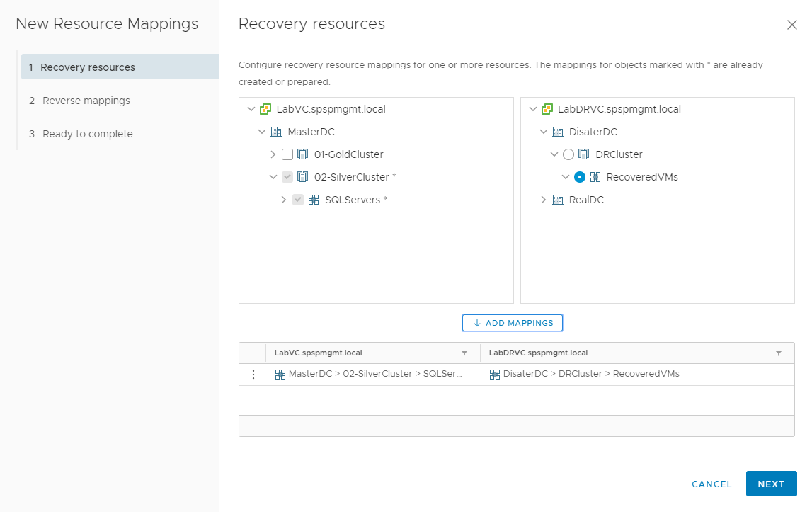Go to Ready to complete step

point(87,134)
